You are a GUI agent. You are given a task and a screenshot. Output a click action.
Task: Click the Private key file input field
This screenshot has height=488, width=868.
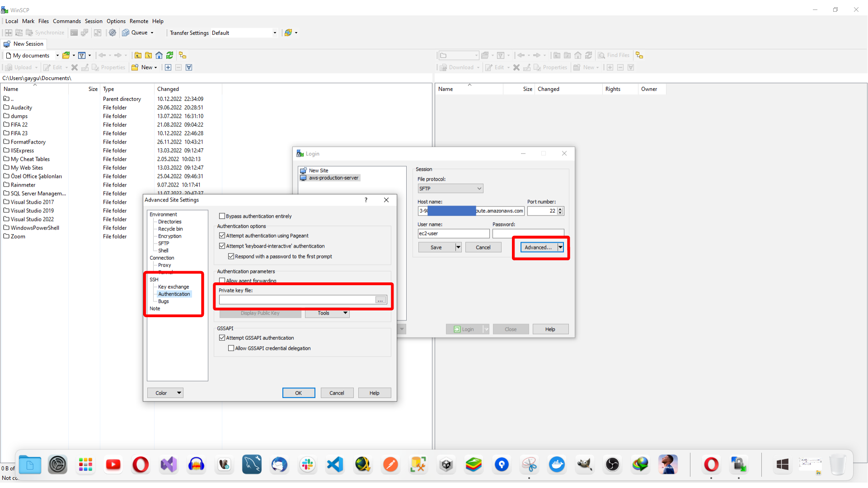click(297, 300)
